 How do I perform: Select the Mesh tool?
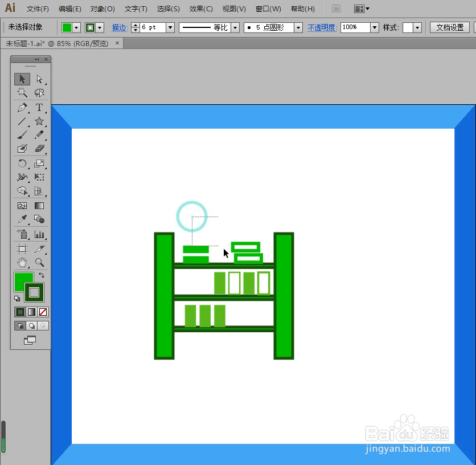[x=22, y=206]
